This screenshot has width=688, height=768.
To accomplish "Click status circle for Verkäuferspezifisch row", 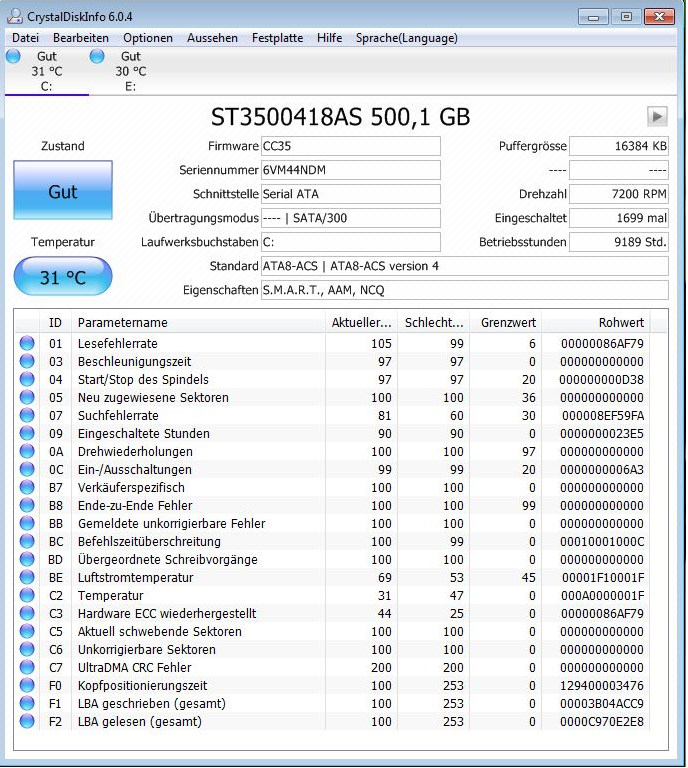I will coord(27,487).
